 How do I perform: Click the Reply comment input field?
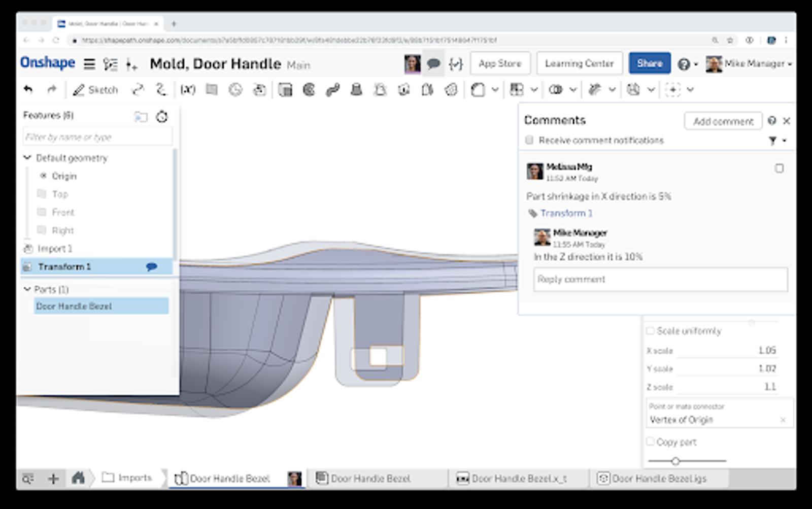click(660, 279)
